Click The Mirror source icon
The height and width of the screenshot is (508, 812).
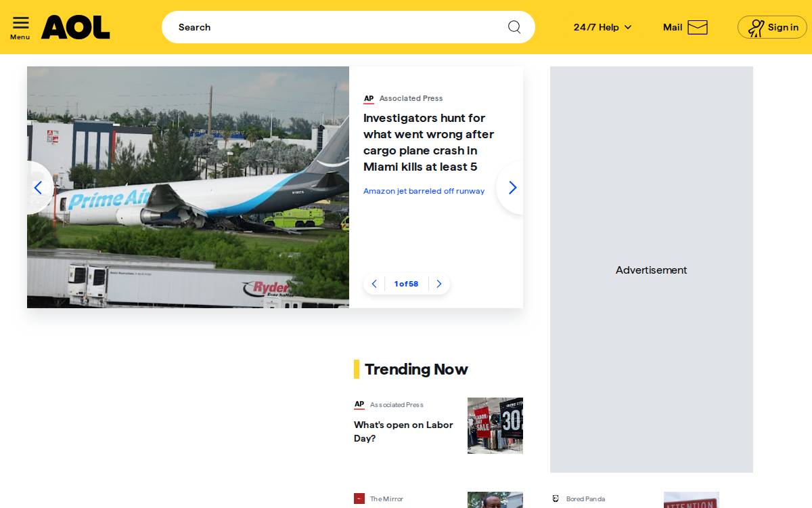click(359, 499)
